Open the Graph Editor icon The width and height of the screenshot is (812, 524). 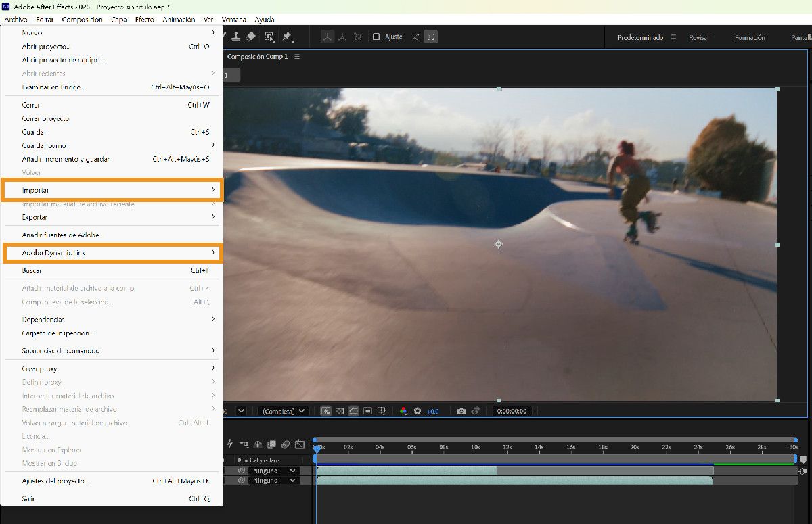[x=300, y=444]
